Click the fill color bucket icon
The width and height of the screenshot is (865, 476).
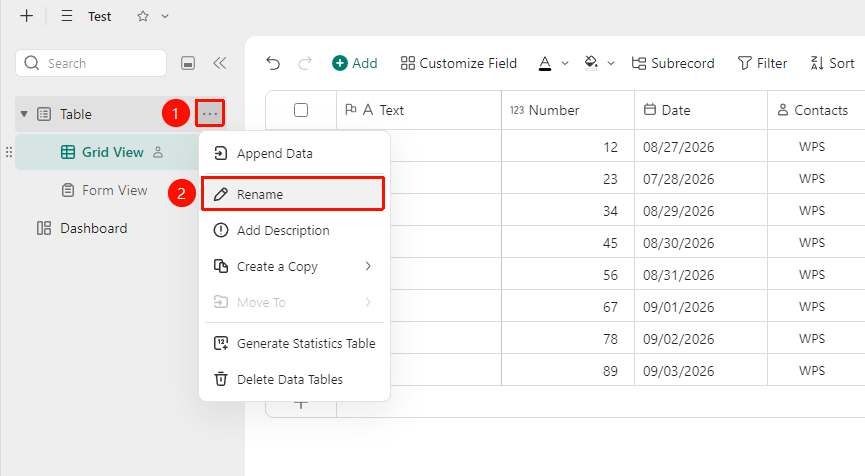(591, 63)
